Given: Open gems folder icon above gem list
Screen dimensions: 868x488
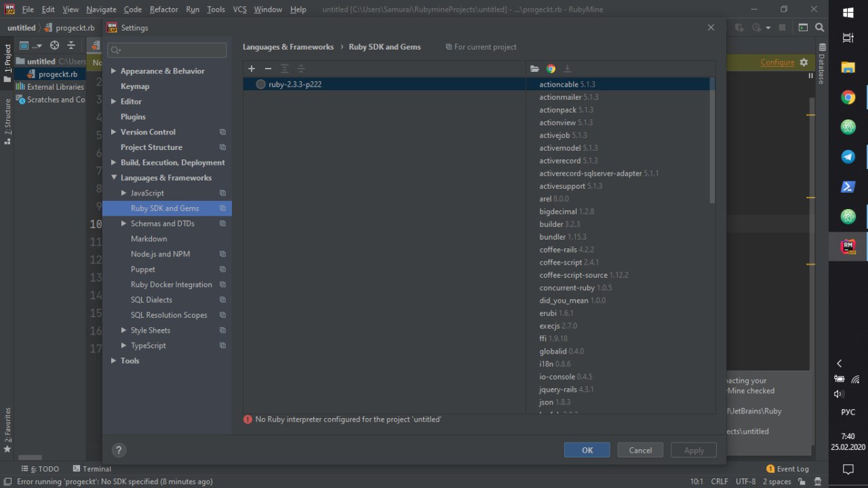Looking at the screenshot, I should 534,69.
